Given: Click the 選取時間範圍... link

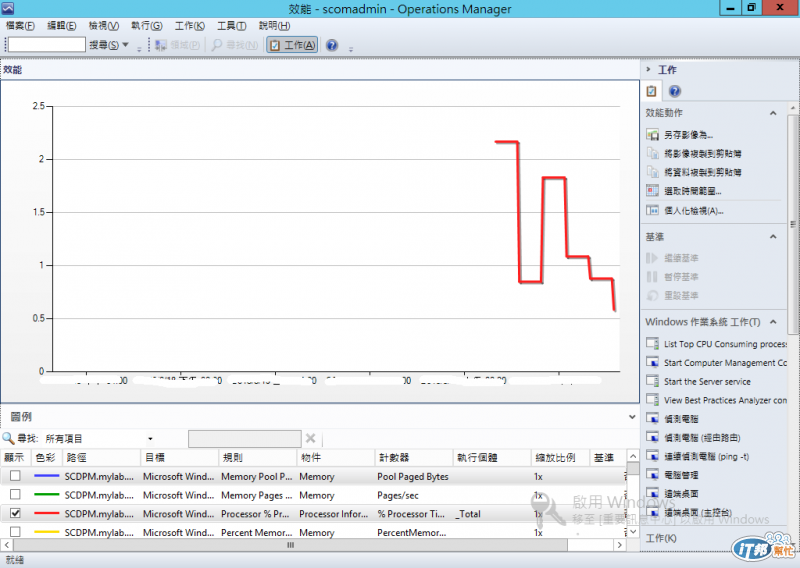Looking at the screenshot, I should [692, 191].
